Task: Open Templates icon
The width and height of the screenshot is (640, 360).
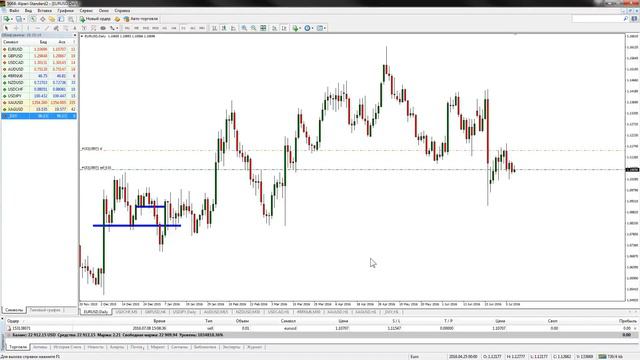Action: point(320,28)
